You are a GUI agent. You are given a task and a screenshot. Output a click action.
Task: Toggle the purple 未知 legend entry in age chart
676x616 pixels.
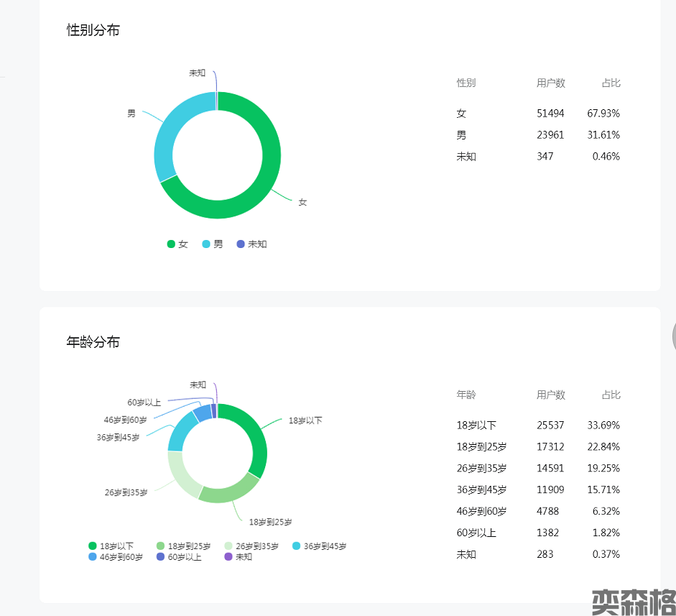239,557
